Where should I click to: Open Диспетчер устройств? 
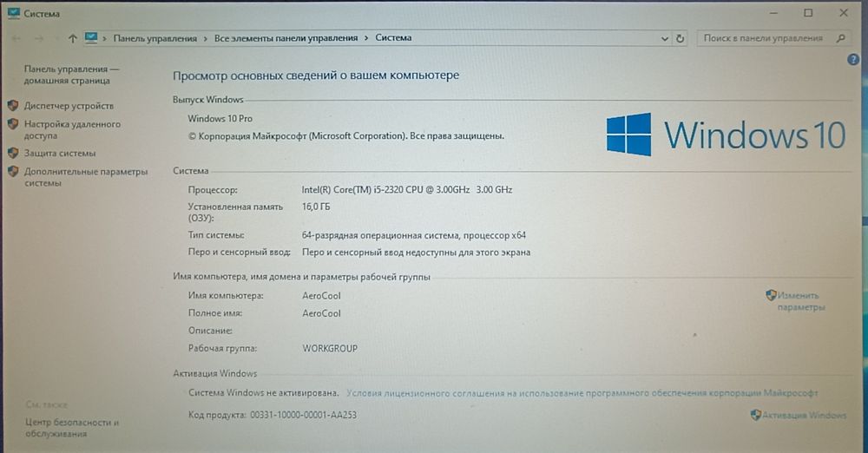point(69,105)
